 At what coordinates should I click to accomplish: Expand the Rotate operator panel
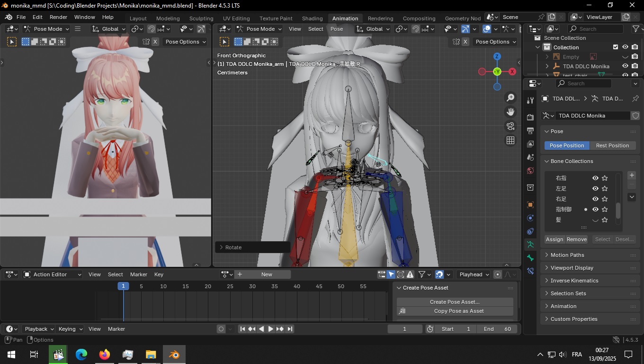pyautogui.click(x=252, y=247)
